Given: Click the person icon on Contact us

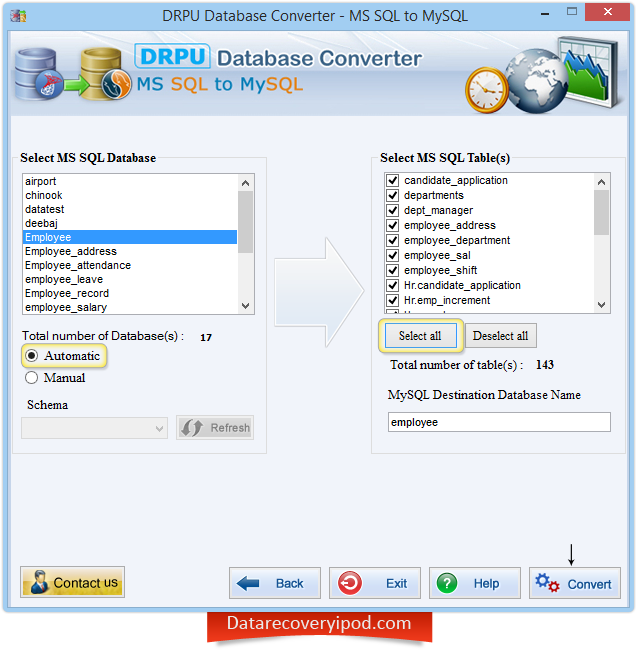Looking at the screenshot, I should (x=40, y=582).
